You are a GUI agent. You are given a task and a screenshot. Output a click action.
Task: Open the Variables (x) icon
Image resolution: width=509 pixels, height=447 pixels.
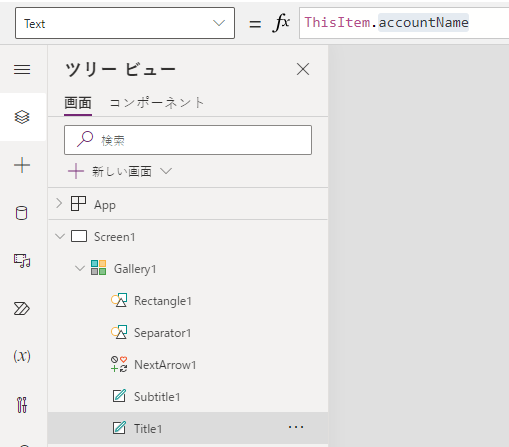click(22, 356)
